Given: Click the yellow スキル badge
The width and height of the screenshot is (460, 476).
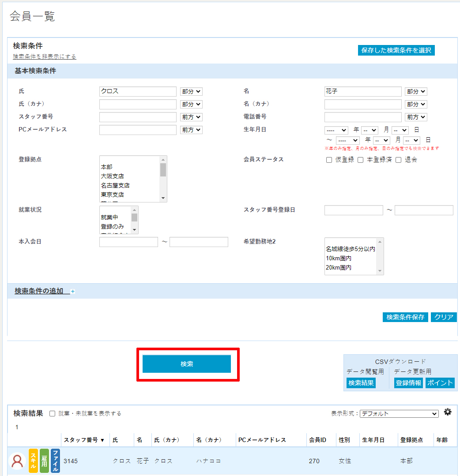Looking at the screenshot, I should coord(34,461).
